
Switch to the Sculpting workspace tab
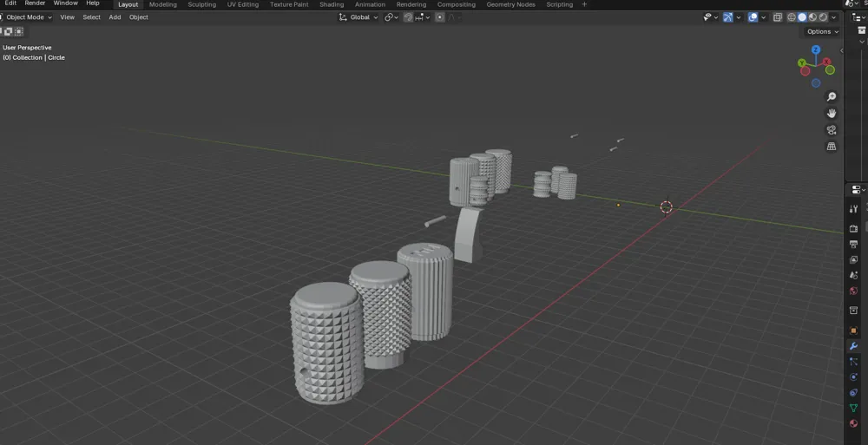[202, 4]
